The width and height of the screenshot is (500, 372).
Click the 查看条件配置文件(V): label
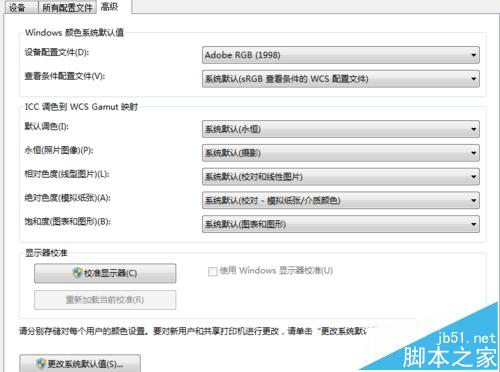[x=65, y=76]
